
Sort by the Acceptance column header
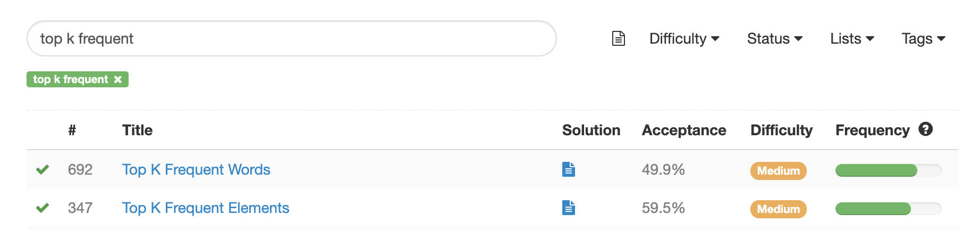pyautogui.click(x=683, y=130)
